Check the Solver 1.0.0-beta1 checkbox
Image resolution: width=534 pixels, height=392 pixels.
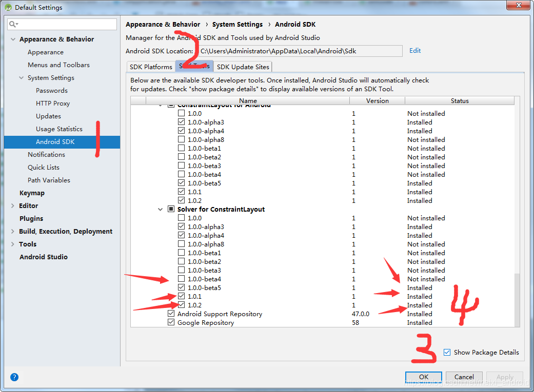[181, 253]
